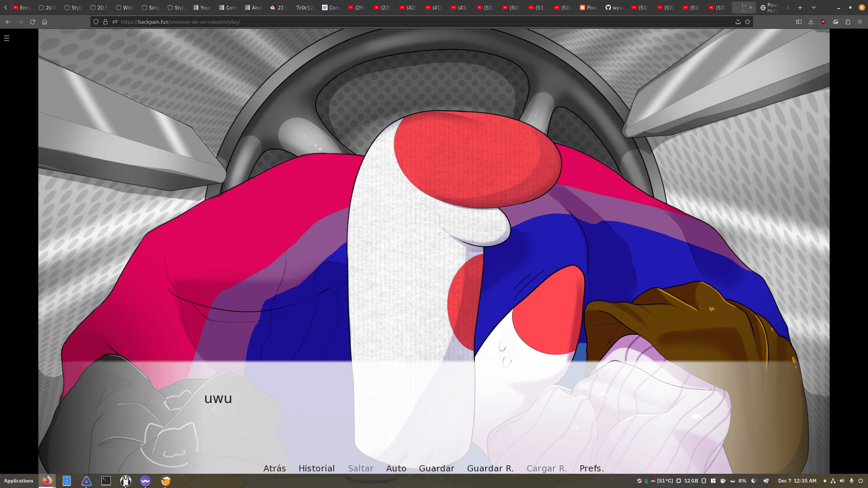Image resolution: width=868 pixels, height=488 pixels.
Task: Open the extensions puzzle-piece menu
Action: click(848, 22)
